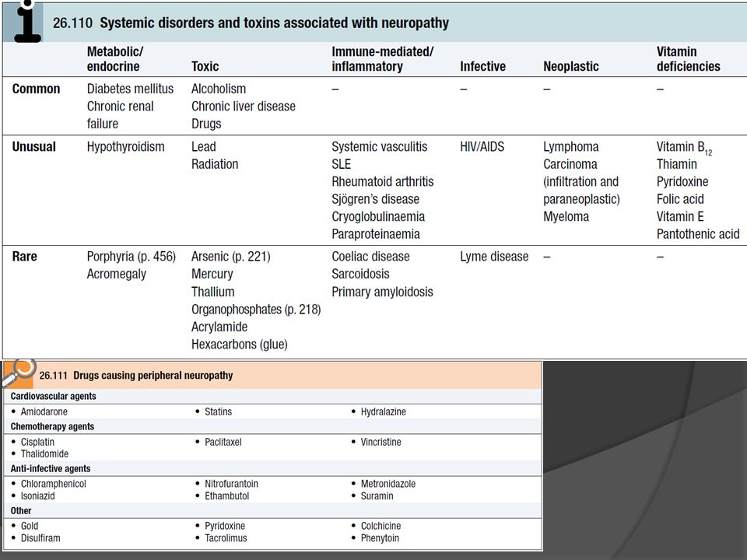Click 'Statins' under Cardiovascular agents
This screenshot has height=560, width=747.
[x=218, y=412]
